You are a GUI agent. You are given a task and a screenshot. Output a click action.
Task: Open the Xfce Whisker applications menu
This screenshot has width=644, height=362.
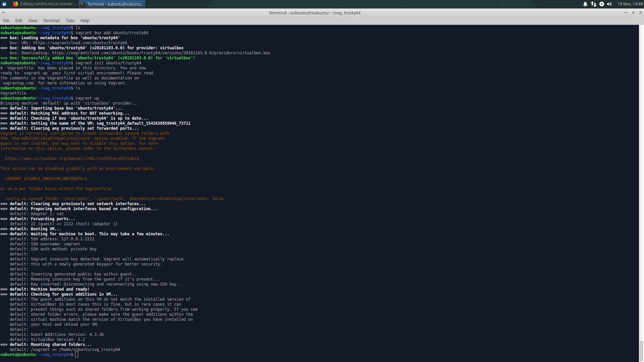(4, 4)
